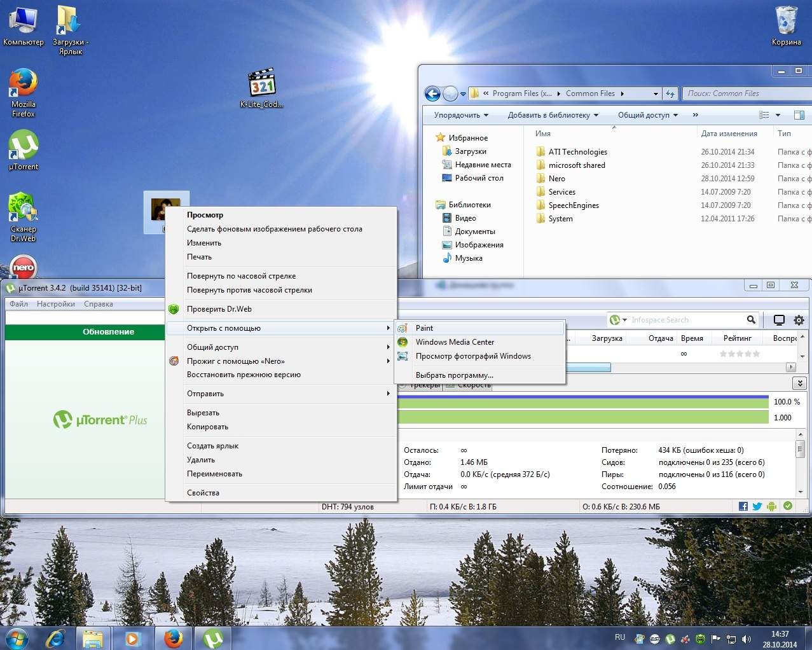Screen dimensions: 812x650
Task: Choose Удалить in context menu
Action: (x=281, y=460)
